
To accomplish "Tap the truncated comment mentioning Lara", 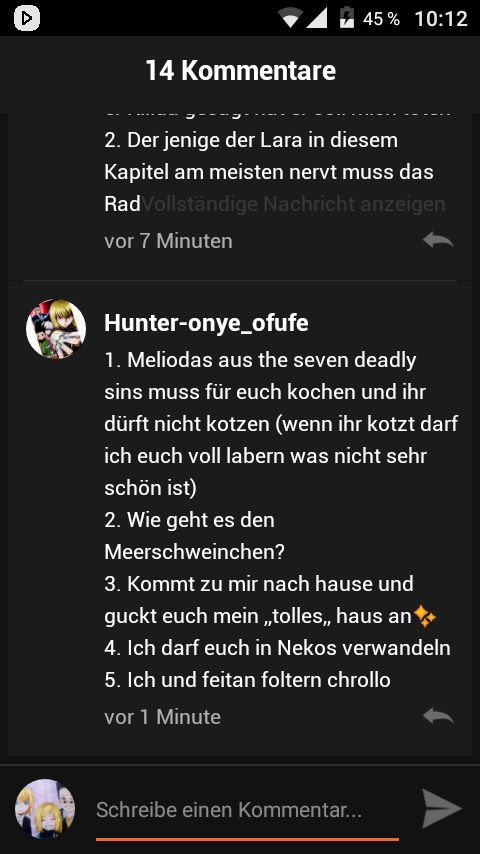I will [x=269, y=172].
